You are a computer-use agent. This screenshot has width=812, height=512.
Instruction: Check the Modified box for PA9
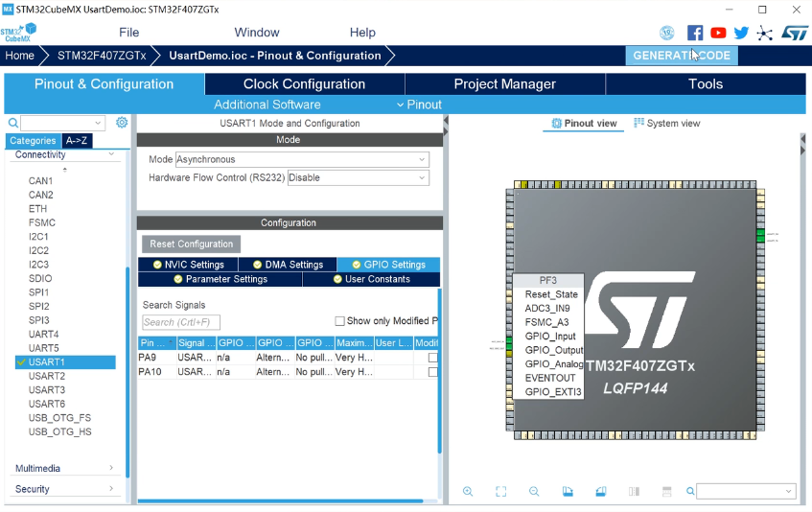pyautogui.click(x=433, y=358)
